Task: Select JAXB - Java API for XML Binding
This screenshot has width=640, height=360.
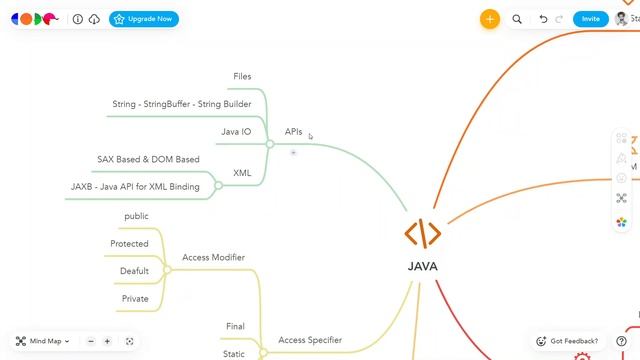Action: [135, 187]
